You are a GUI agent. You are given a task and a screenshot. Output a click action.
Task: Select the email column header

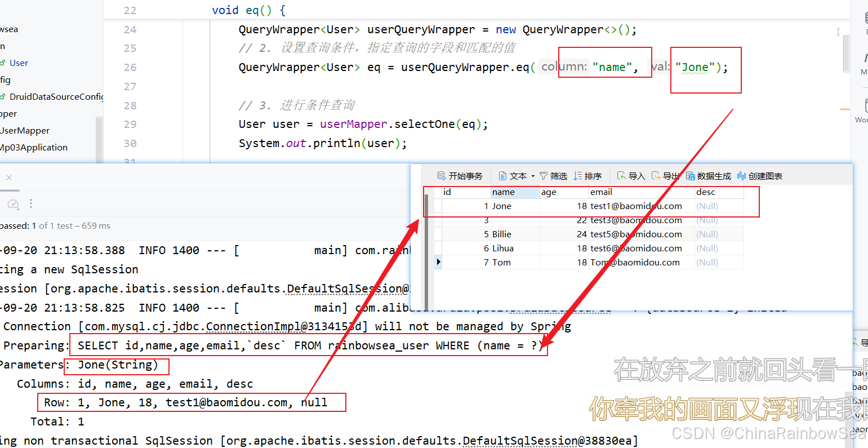[x=642, y=192]
